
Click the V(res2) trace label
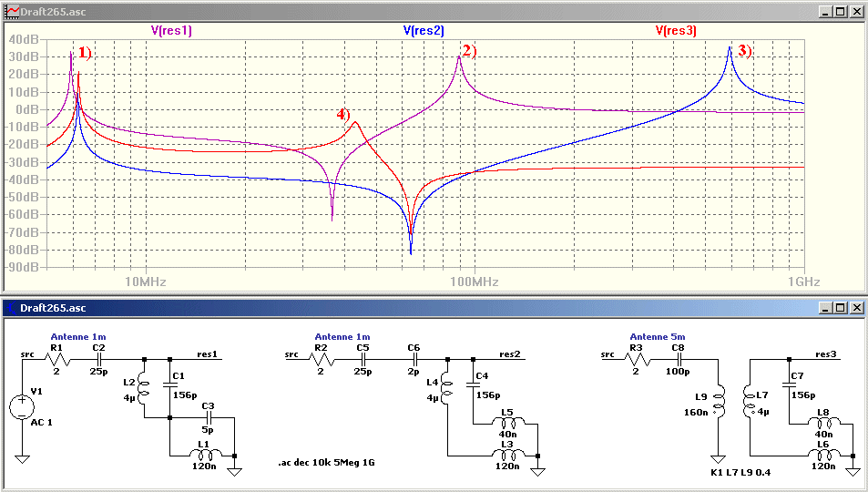pos(424,30)
